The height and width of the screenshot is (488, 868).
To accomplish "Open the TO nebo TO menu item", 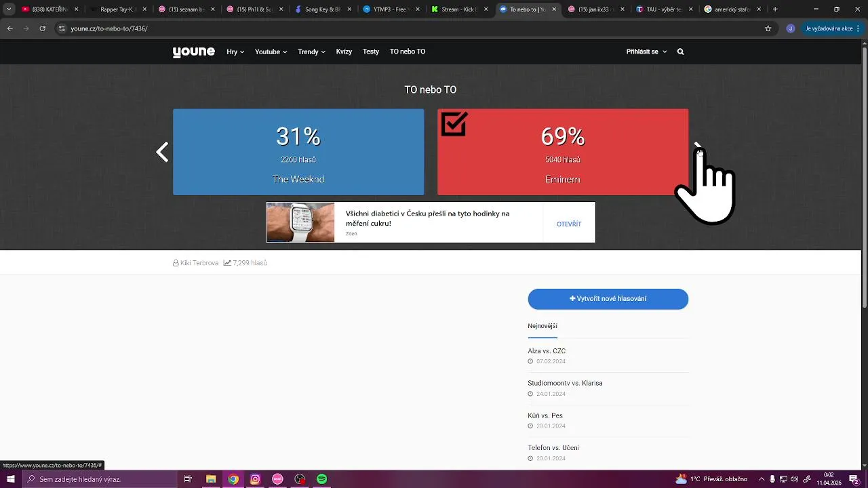I will (408, 52).
